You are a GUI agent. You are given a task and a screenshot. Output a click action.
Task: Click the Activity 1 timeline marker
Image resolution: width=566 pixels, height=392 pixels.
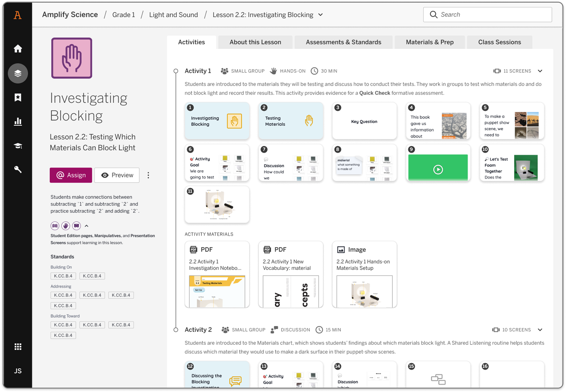pyautogui.click(x=176, y=71)
